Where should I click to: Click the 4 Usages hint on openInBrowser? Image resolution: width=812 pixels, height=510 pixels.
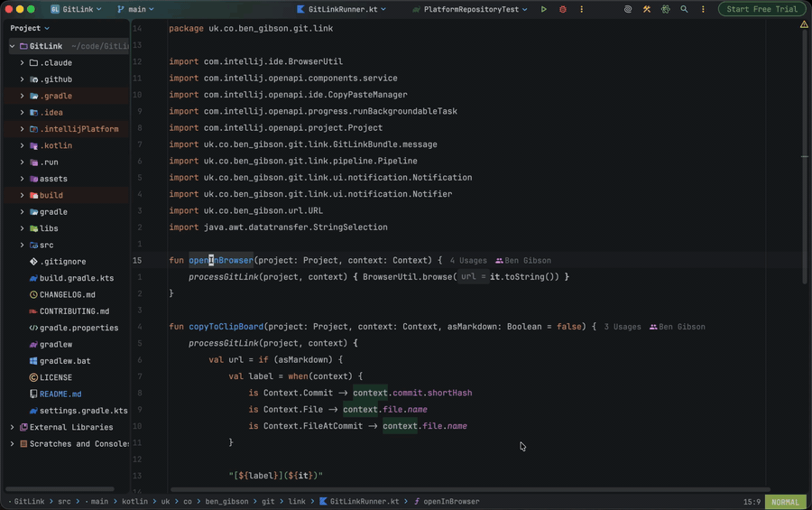click(468, 261)
